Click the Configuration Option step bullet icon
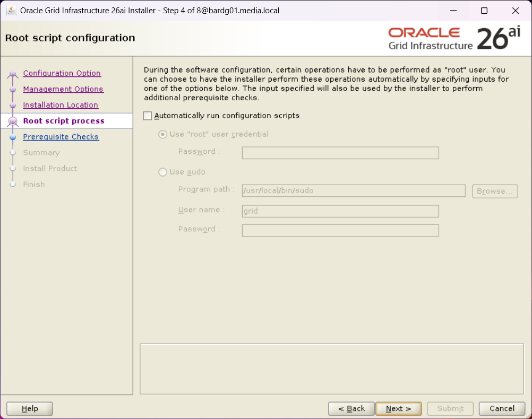532x419 pixels. point(13,74)
